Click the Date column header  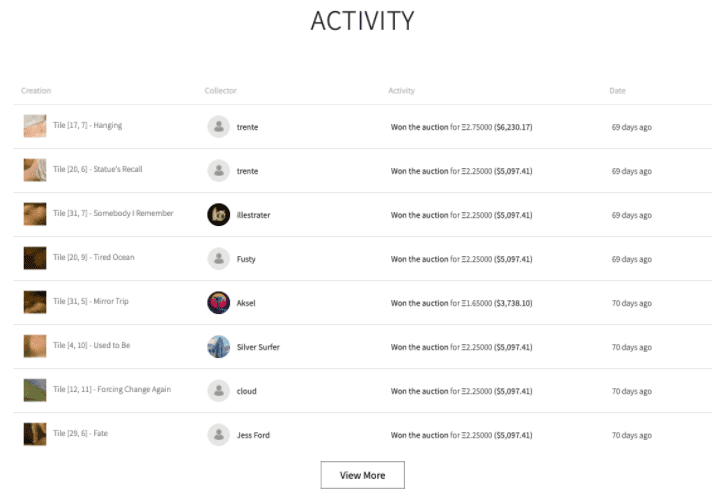(x=617, y=91)
